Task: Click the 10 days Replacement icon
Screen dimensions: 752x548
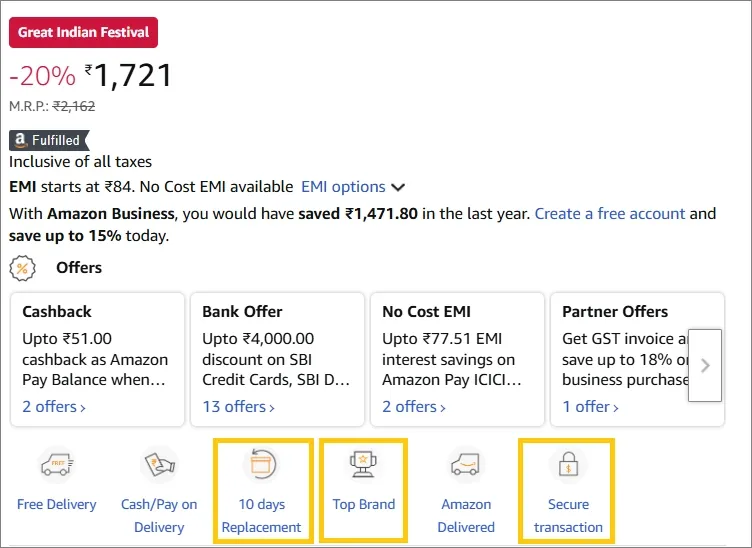Action: click(x=261, y=465)
